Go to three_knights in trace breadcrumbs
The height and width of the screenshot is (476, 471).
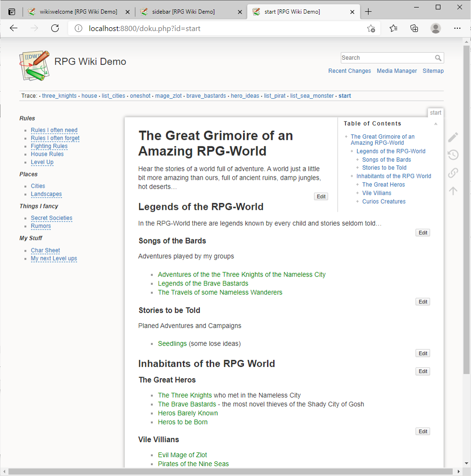[59, 96]
